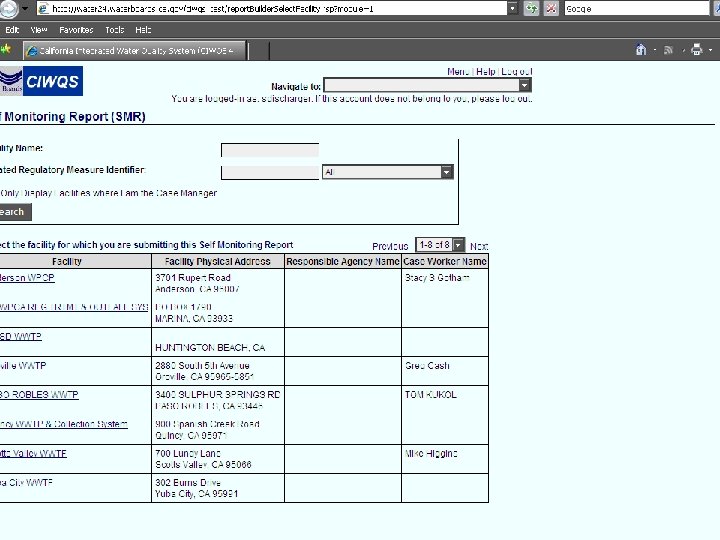Click case worker Mike Higgins
Image resolution: width=720 pixels, height=540 pixels.
pyautogui.click(x=431, y=454)
